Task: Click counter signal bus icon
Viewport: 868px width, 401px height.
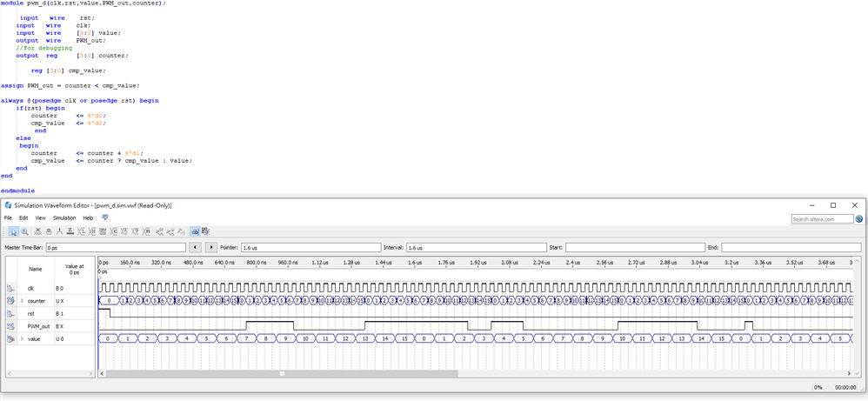Action: [10, 301]
